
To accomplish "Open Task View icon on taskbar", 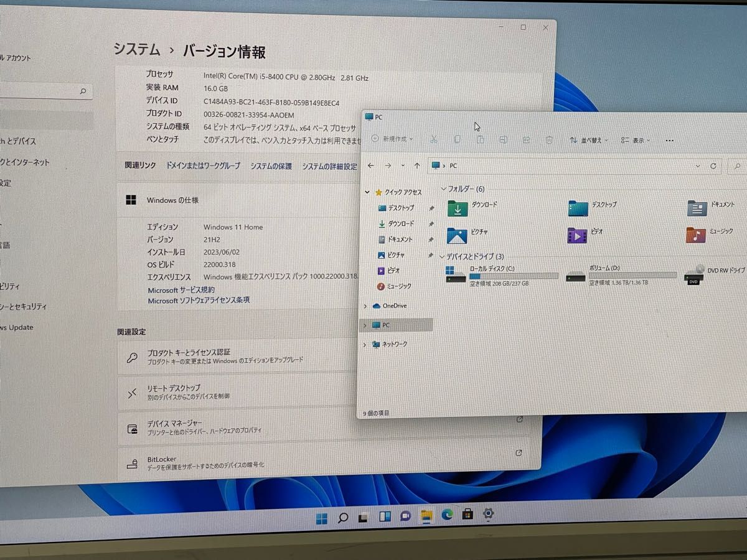I will click(364, 517).
